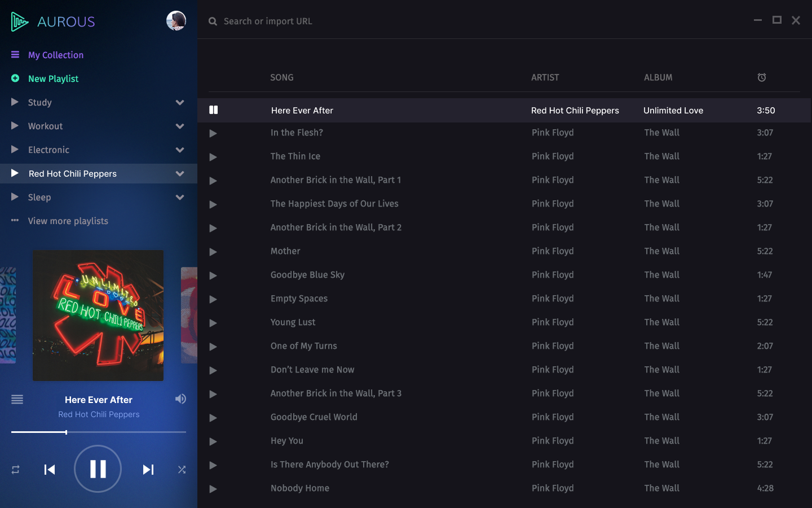View more playlists

click(x=68, y=221)
